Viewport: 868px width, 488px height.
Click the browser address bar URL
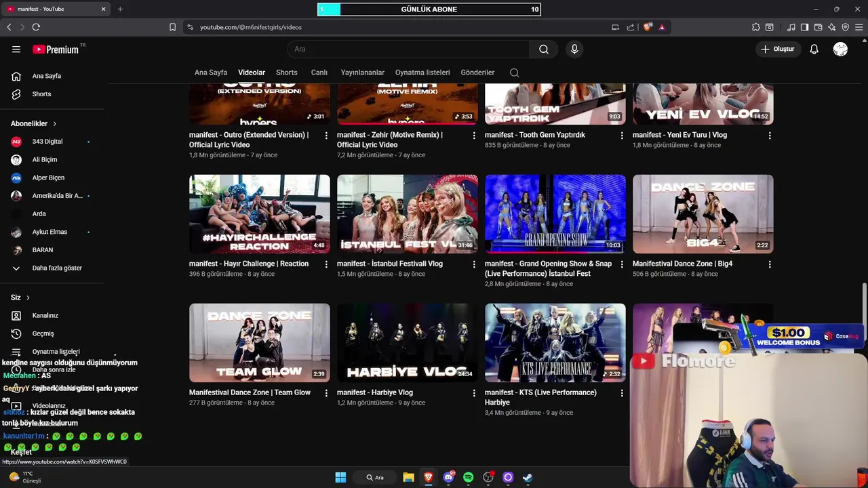click(x=251, y=27)
